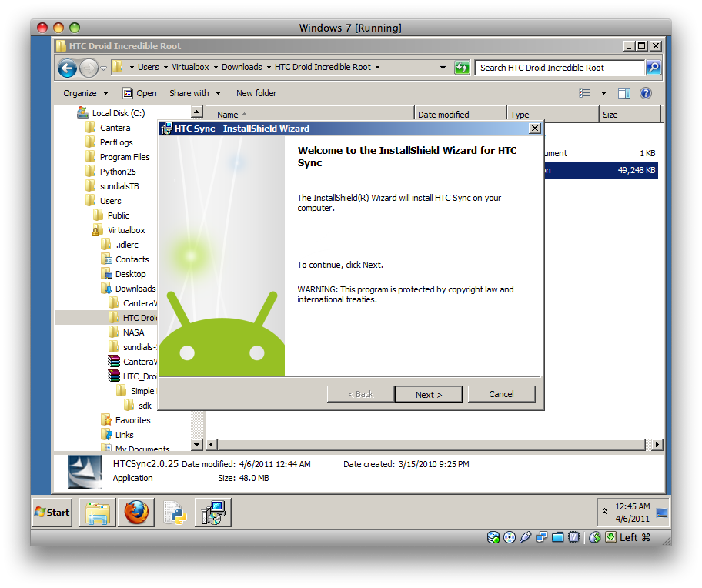Select the installer taskbar icon
This screenshot has height=588, width=702.
click(x=213, y=513)
